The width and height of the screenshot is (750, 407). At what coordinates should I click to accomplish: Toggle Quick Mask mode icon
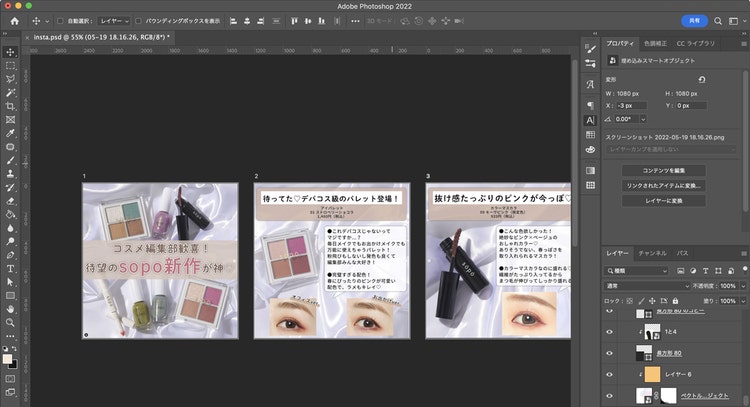(x=10, y=379)
